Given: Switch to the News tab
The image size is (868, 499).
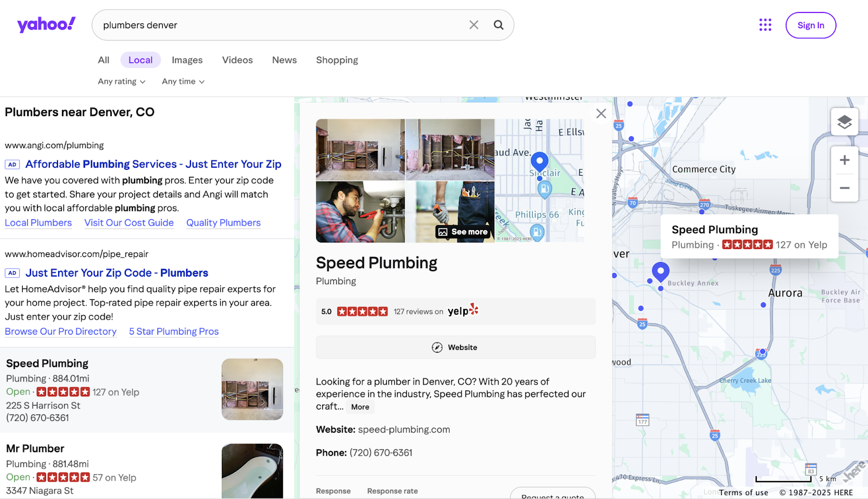Looking at the screenshot, I should pyautogui.click(x=284, y=60).
